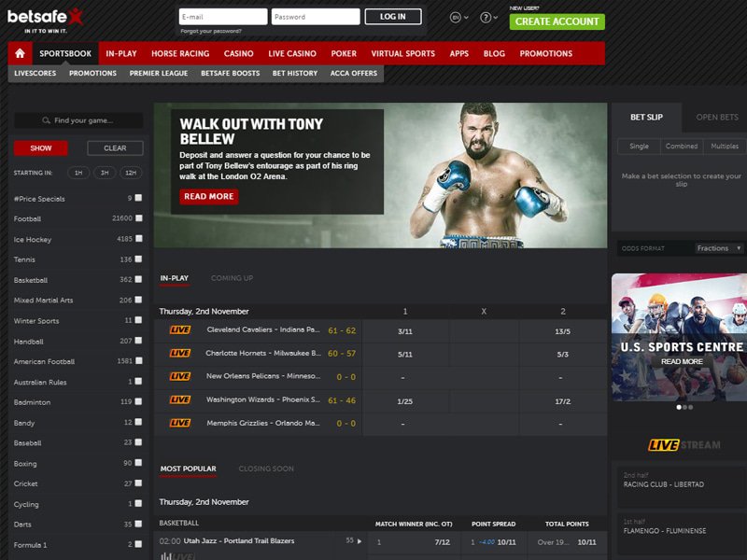Open the Livescores submenu link
Image resolution: width=747 pixels, height=560 pixels.
click(x=35, y=74)
